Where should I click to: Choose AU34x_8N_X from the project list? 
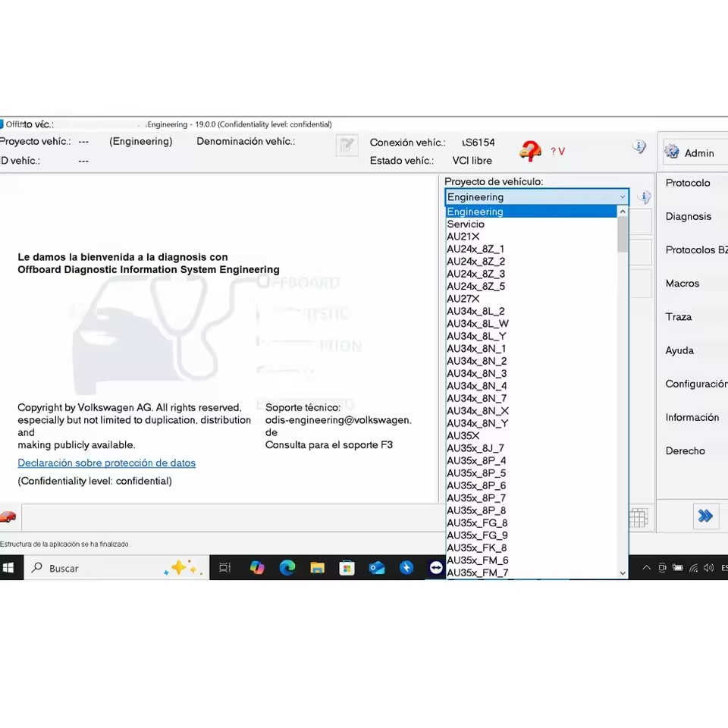click(x=531, y=411)
